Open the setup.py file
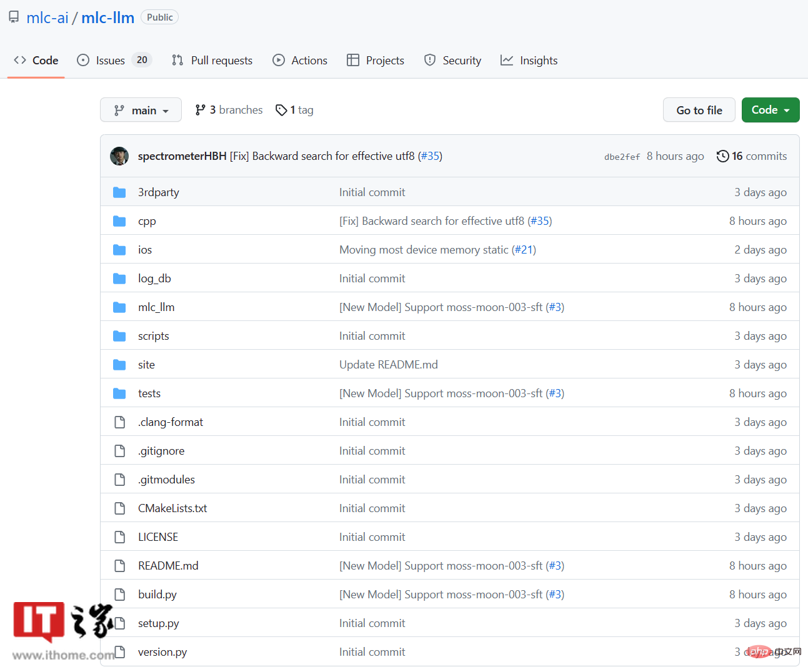The image size is (808, 672). tap(159, 623)
